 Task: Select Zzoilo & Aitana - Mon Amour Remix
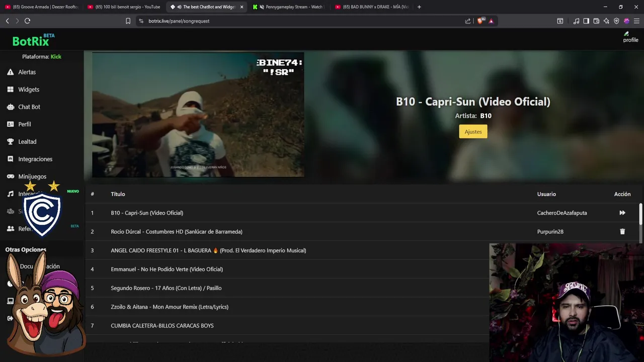(287, 307)
